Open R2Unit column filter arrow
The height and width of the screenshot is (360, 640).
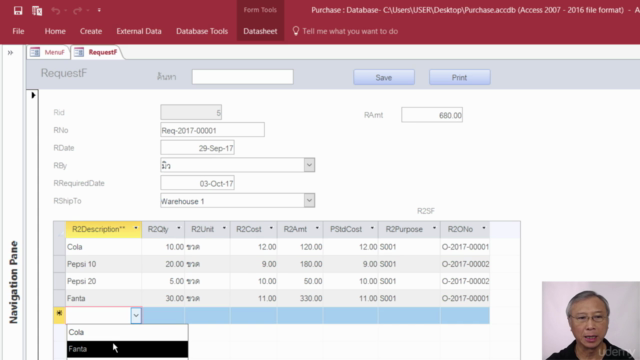pyautogui.click(x=224, y=229)
